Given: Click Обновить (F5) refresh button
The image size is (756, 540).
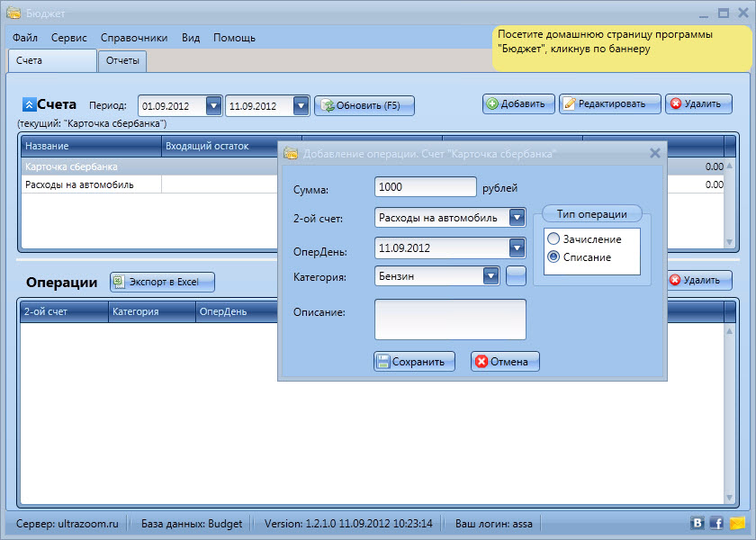Looking at the screenshot, I should click(x=364, y=105).
